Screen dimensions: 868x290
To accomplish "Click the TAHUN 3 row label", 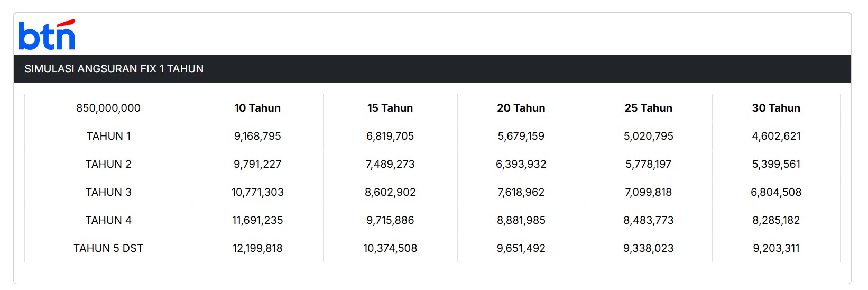I will pos(108,192).
